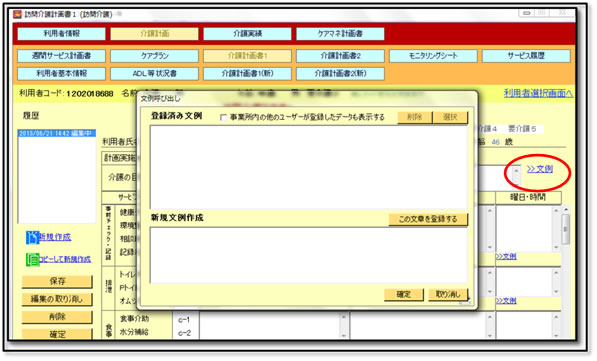The height and width of the screenshot is (361, 597).
Task: Enable showing other users' registered data checkbox
Action: (x=223, y=117)
